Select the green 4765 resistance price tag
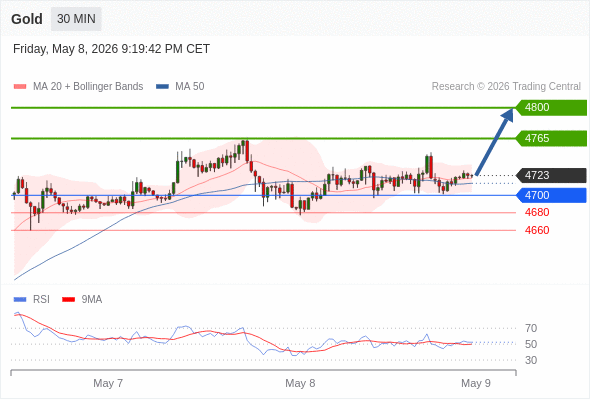Viewport: 590px width, 400px height. [551, 138]
